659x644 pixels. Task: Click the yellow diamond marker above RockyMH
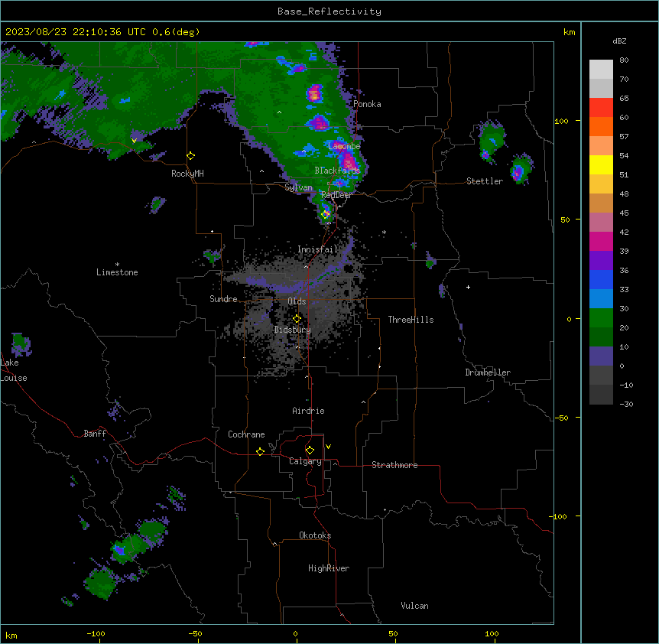tap(190, 156)
